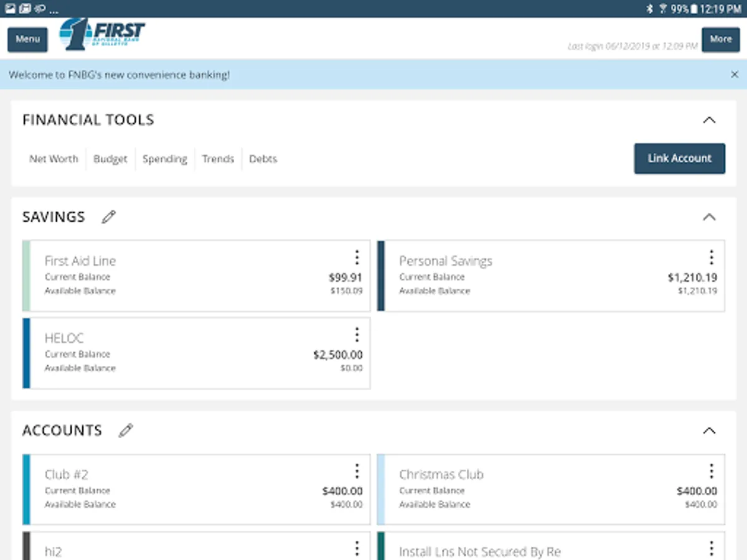
Task: Click the image notification icon in status bar
Action: (9, 9)
